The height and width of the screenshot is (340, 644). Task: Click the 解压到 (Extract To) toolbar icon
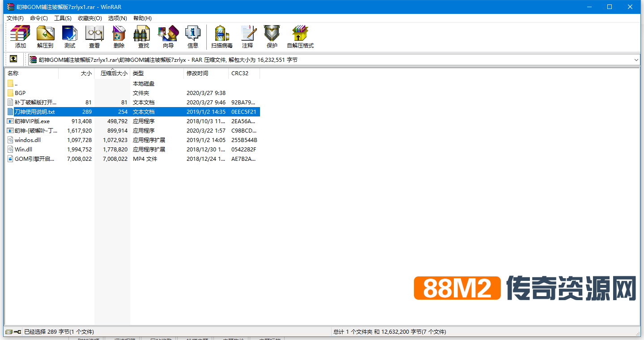tap(45, 34)
